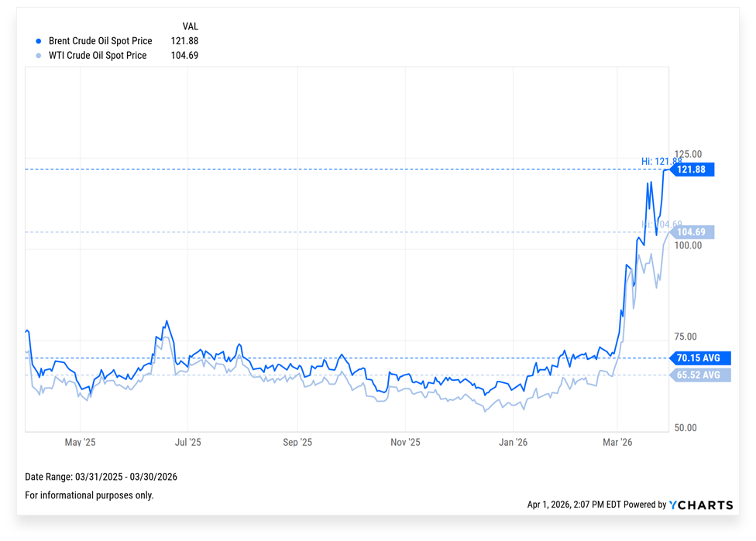The width and height of the screenshot is (756, 541).
Task: Click the Jan '26 axis label
Action: 513,443
